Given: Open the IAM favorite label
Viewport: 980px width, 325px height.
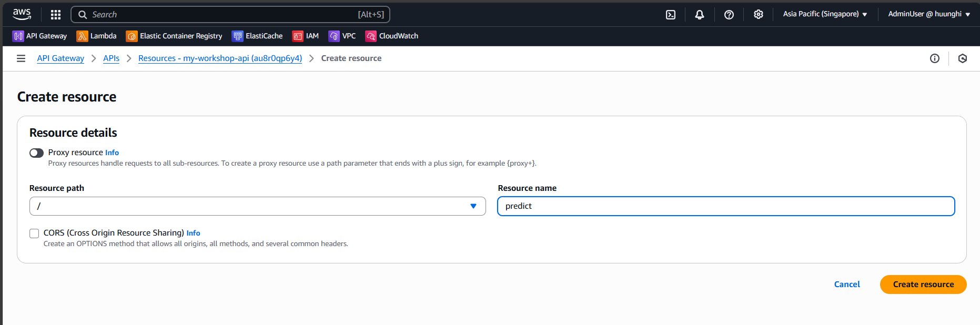Looking at the screenshot, I should (x=312, y=36).
